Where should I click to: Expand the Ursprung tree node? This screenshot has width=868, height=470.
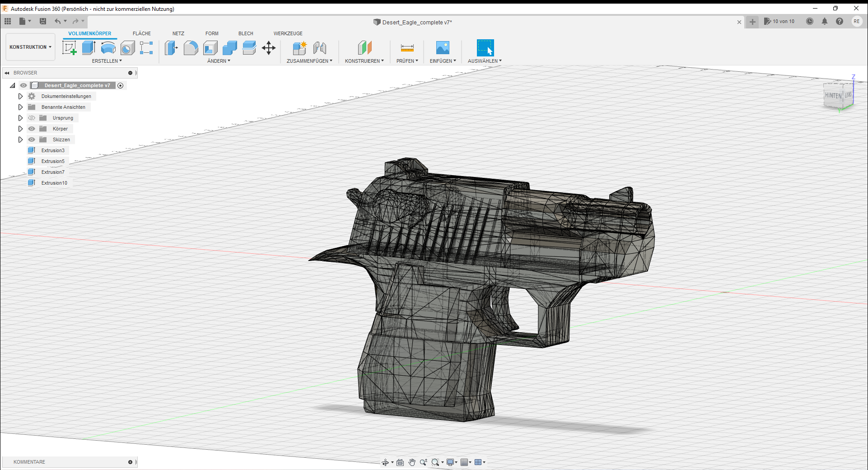tap(20, 118)
